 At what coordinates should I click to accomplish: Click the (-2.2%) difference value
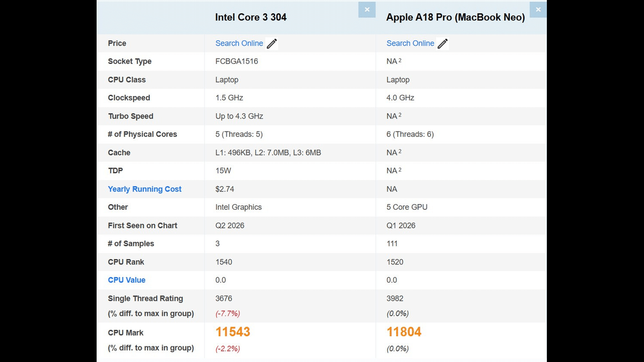(x=228, y=349)
